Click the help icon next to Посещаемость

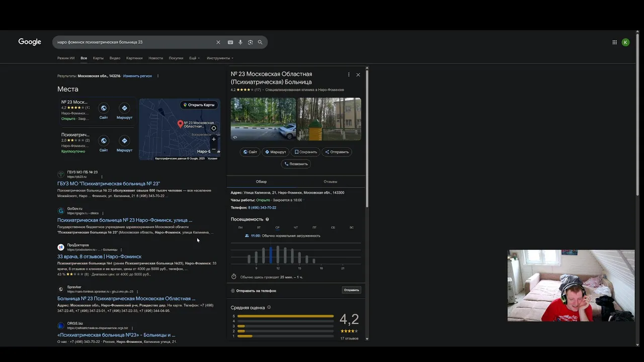tap(267, 219)
